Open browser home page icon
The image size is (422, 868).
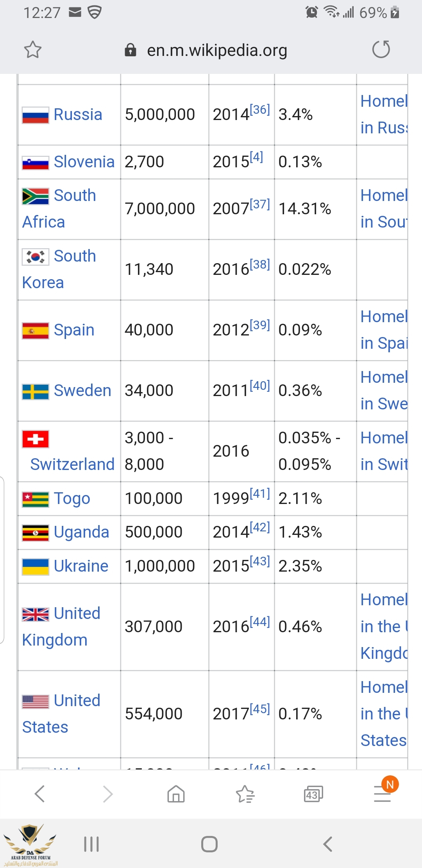pyautogui.click(x=176, y=794)
